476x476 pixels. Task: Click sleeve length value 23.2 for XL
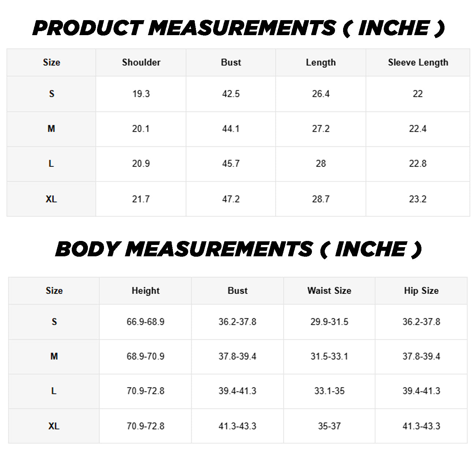coord(418,199)
